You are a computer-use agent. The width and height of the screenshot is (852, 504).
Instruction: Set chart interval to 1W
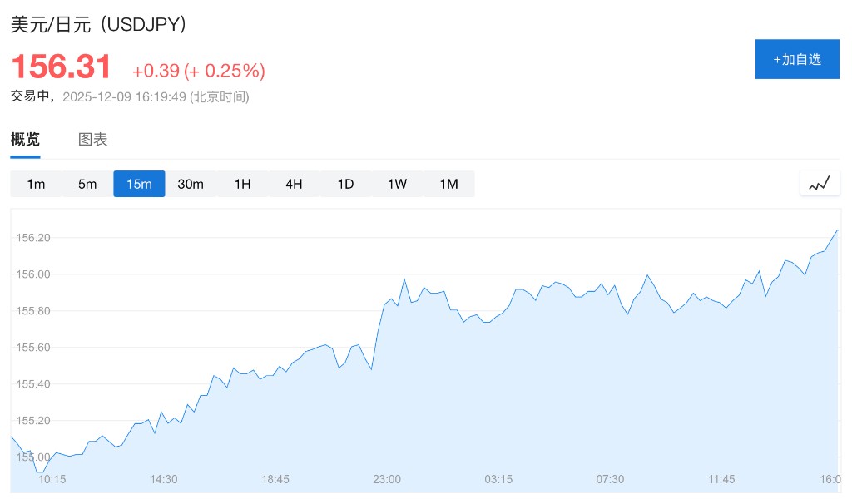point(397,184)
